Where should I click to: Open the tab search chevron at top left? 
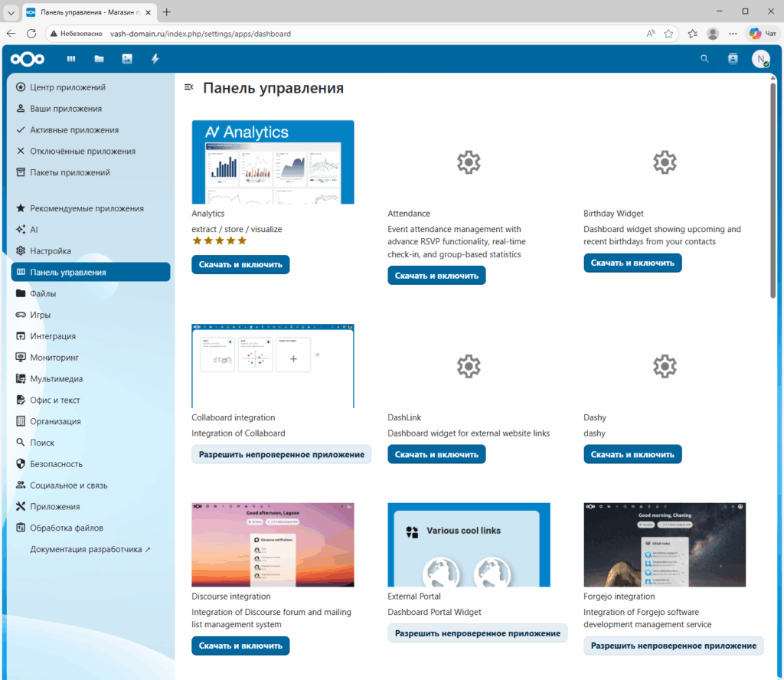click(x=10, y=11)
